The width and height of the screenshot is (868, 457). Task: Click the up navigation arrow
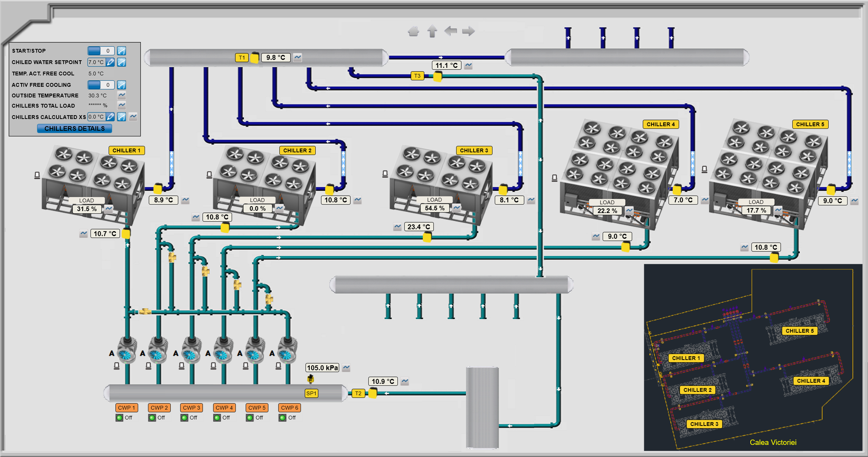click(432, 31)
